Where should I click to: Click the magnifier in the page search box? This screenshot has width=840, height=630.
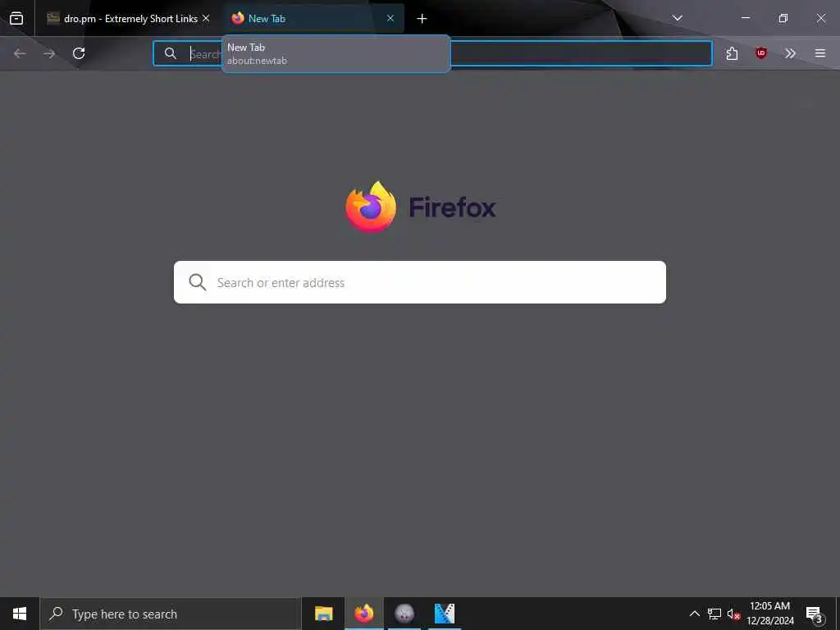pyautogui.click(x=198, y=282)
